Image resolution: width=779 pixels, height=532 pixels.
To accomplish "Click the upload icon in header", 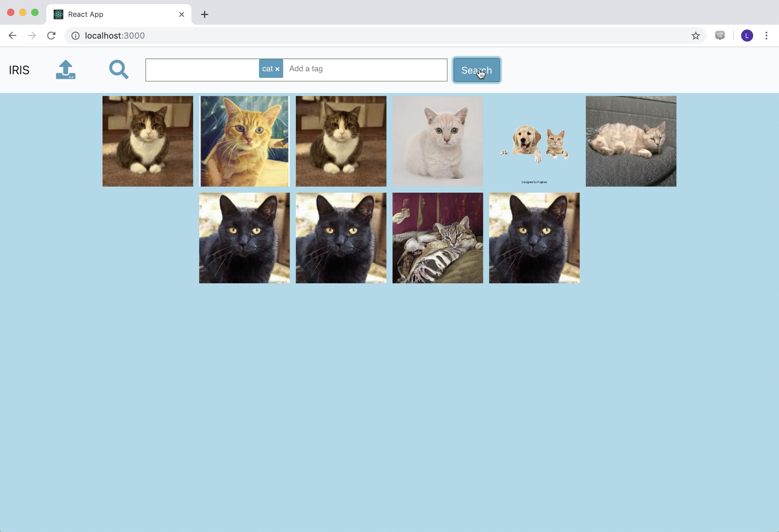I will [x=65, y=70].
